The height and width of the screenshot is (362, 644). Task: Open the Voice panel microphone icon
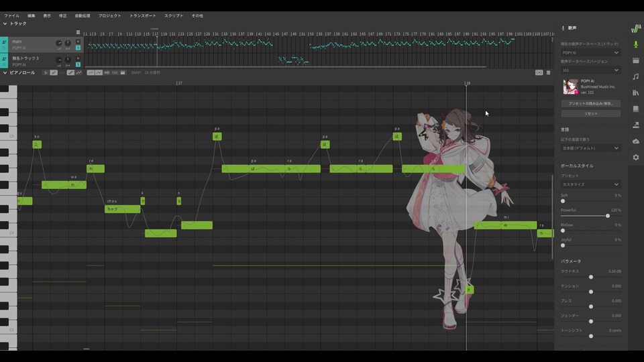coord(636,44)
